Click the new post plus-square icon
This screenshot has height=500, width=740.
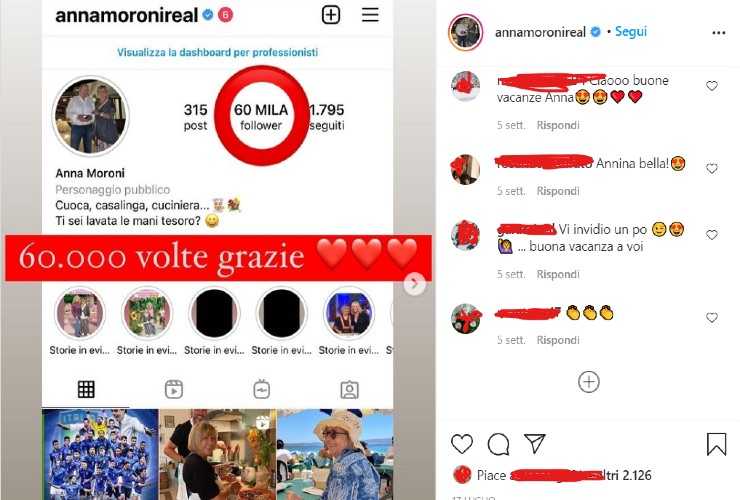tap(331, 15)
